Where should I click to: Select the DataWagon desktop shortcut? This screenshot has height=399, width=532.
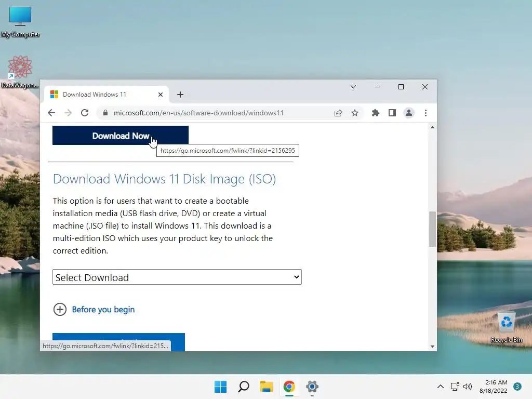[x=20, y=72]
